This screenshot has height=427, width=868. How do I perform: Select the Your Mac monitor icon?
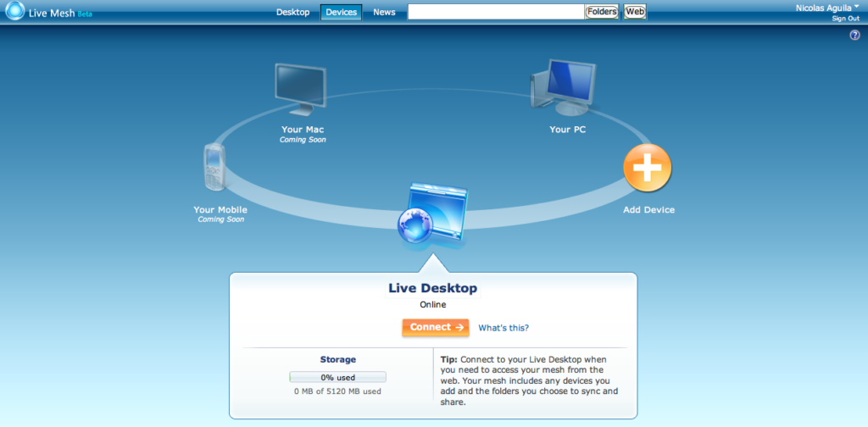click(300, 90)
